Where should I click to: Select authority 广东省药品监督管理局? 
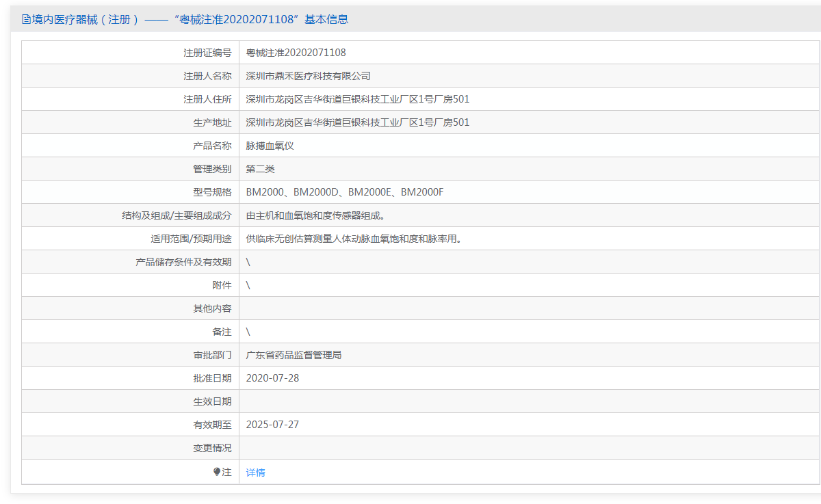[x=294, y=355]
